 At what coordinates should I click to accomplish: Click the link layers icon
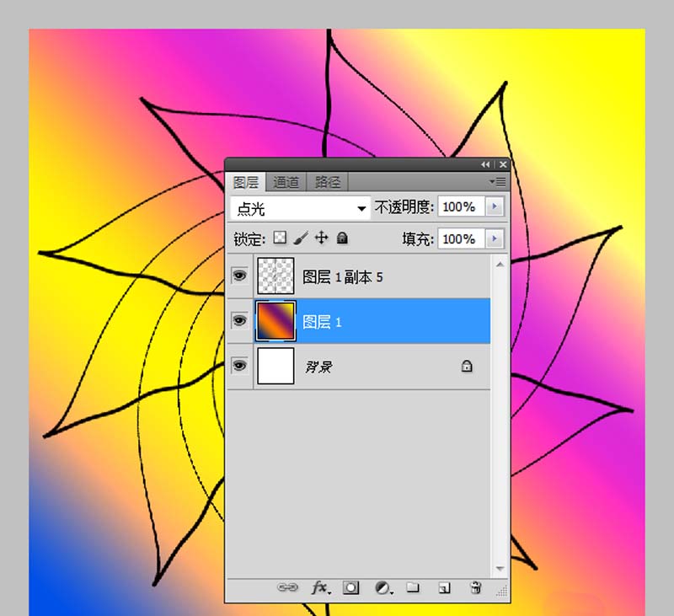(287, 587)
